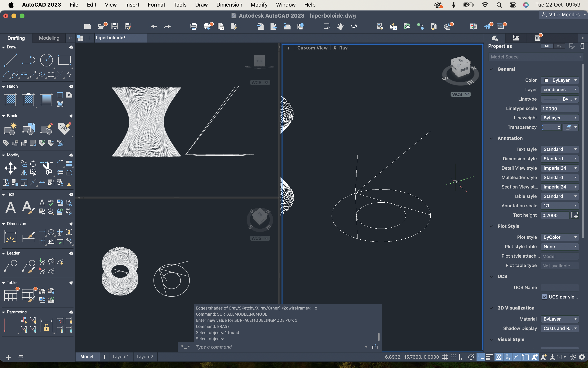Switch to the Layout1 tab
This screenshot has height=368, width=588.
121,357
